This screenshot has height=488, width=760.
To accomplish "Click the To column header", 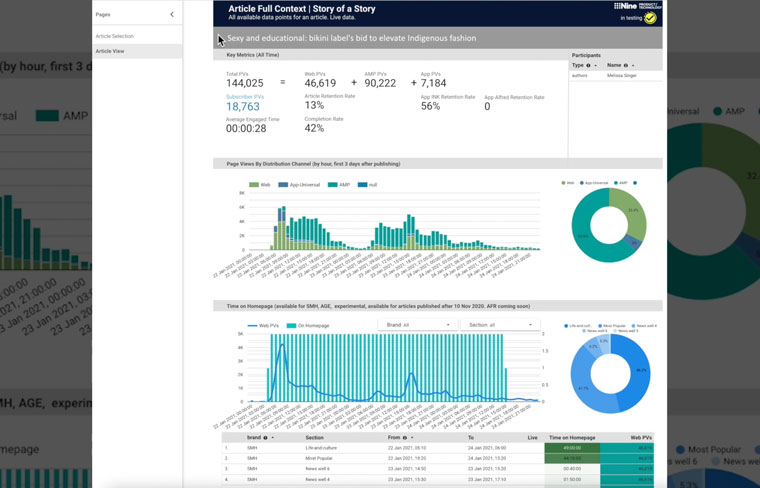I will pos(471,438).
